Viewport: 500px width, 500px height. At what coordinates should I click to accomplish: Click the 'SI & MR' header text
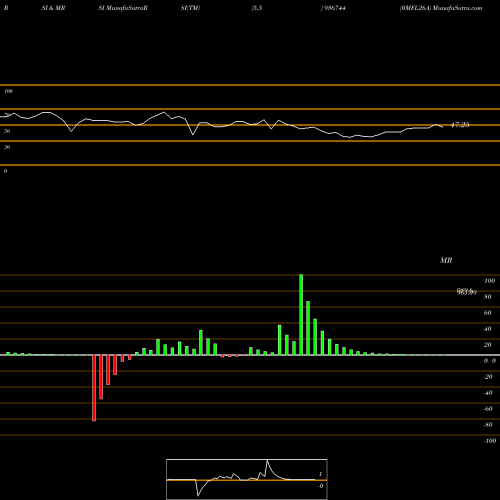53,8
